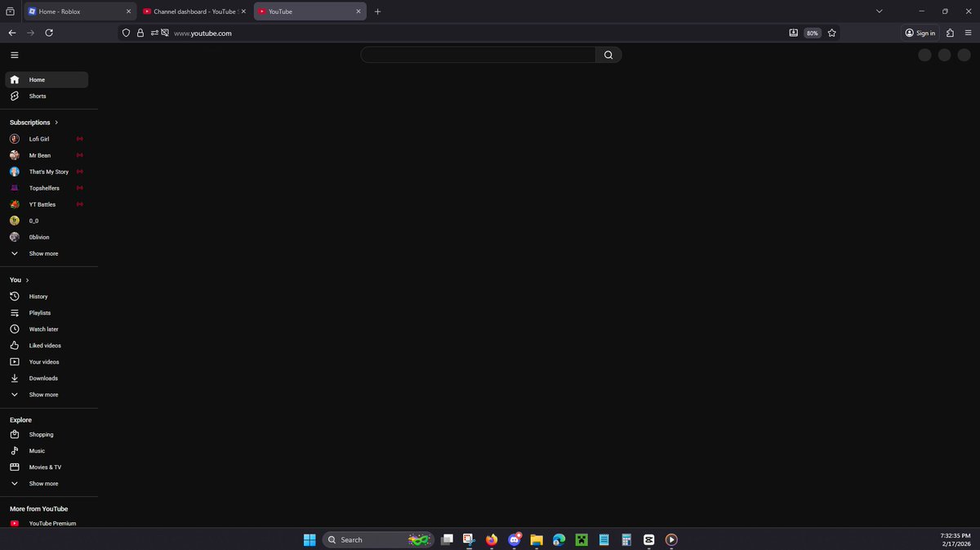The width and height of the screenshot is (980, 550).
Task: Open Movies & TV under Explore
Action: (x=47, y=467)
